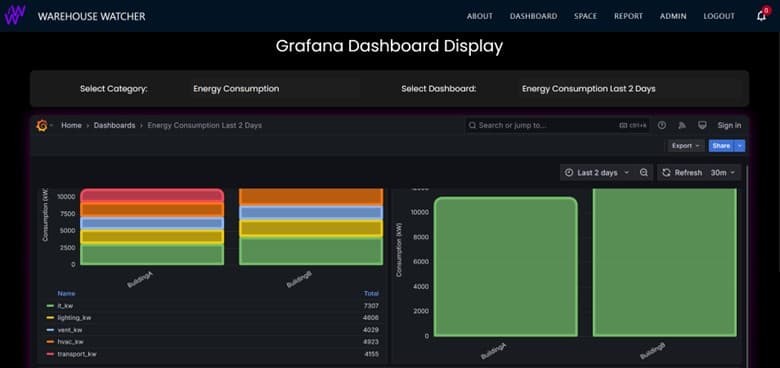Screen dimensions: 780x368
Task: Open Grafana help icon
Action: point(662,125)
